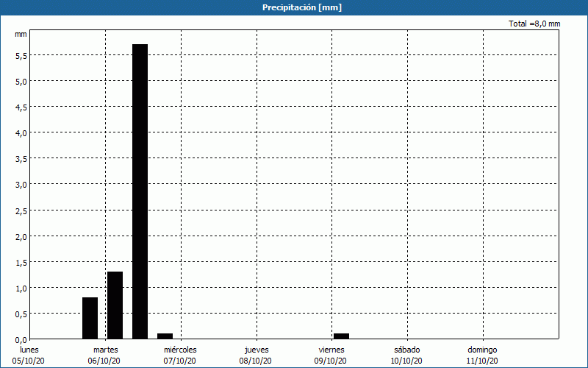The height and width of the screenshot is (368, 588).
Task: Click the 0,0 y-axis value
Action: tap(21, 340)
